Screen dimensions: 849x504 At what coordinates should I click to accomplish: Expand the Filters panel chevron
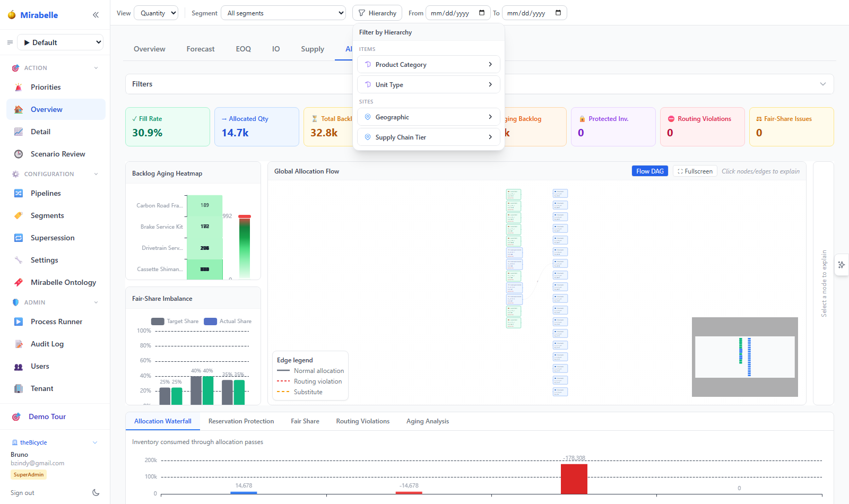pos(823,84)
